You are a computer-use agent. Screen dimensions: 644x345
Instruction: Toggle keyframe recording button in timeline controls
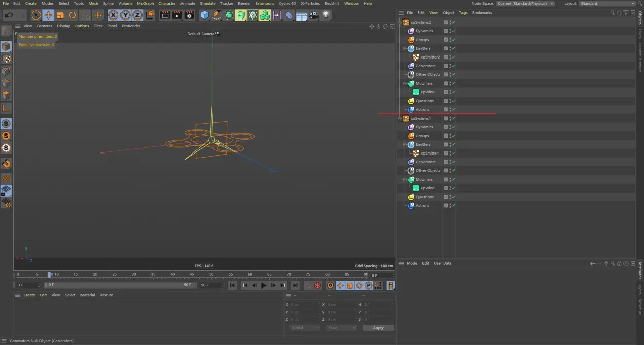pos(316,285)
